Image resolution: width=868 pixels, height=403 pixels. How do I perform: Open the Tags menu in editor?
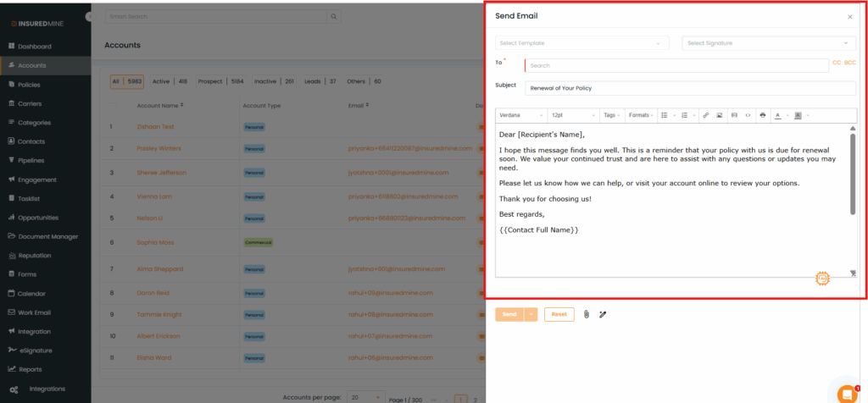[x=612, y=115]
